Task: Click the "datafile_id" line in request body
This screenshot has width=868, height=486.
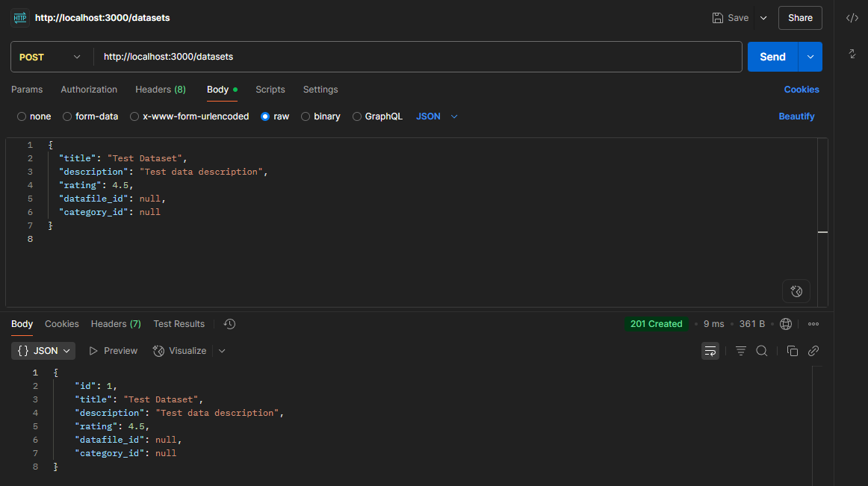Action: click(x=112, y=199)
